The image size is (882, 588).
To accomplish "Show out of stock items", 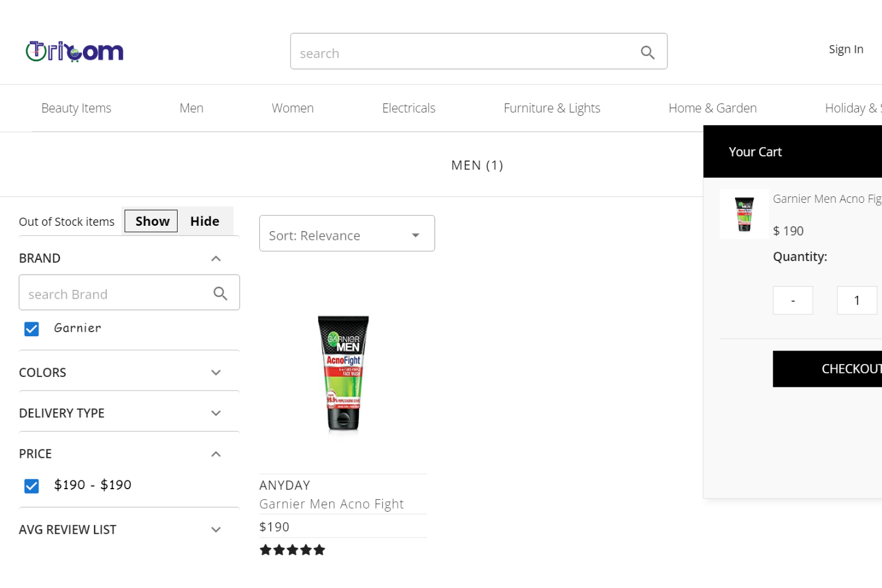I will pos(151,221).
